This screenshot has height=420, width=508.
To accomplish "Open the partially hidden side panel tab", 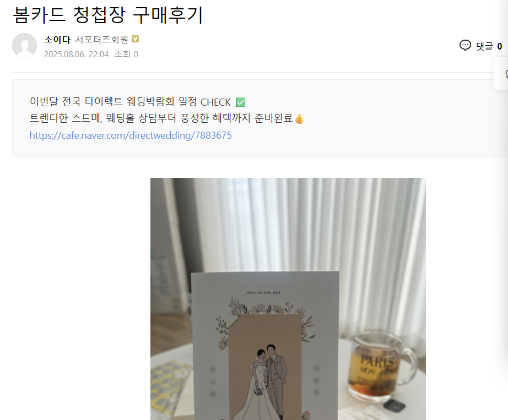I will point(501,73).
